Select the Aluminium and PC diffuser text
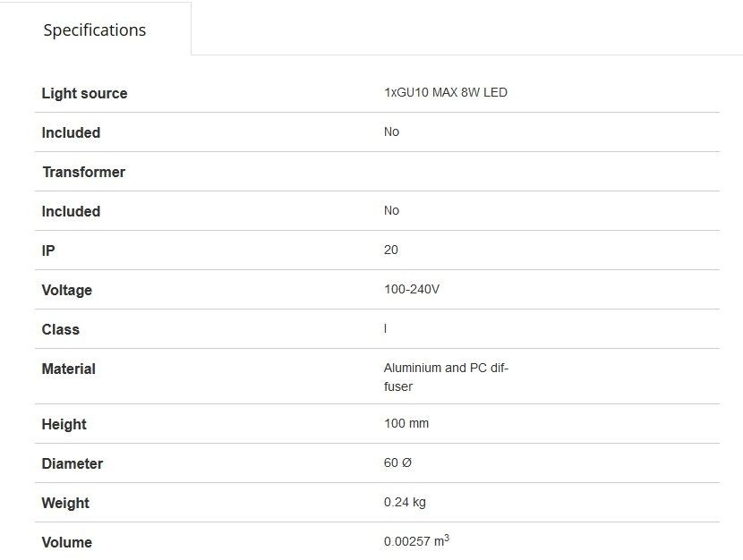 point(445,377)
